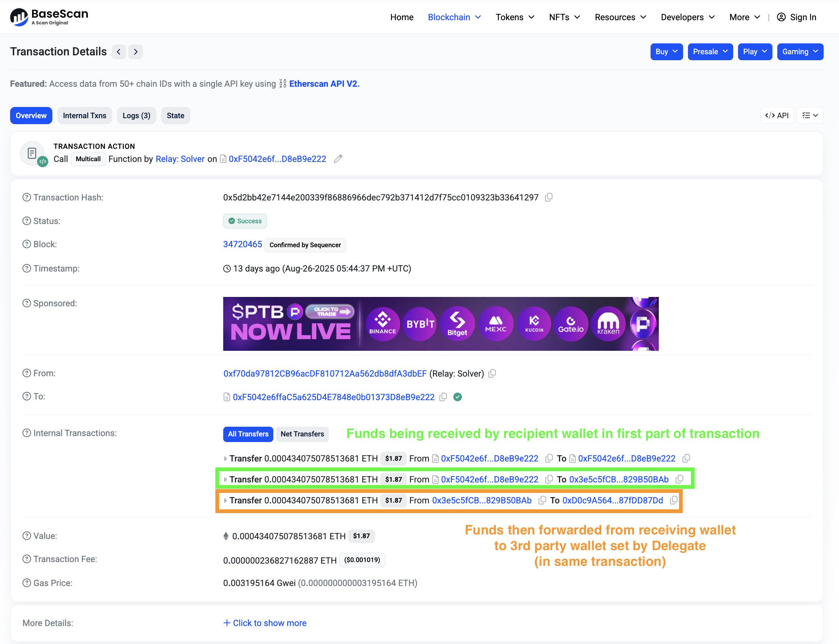The width and height of the screenshot is (839, 644).
Task: Click to show more details
Action: pos(265,623)
